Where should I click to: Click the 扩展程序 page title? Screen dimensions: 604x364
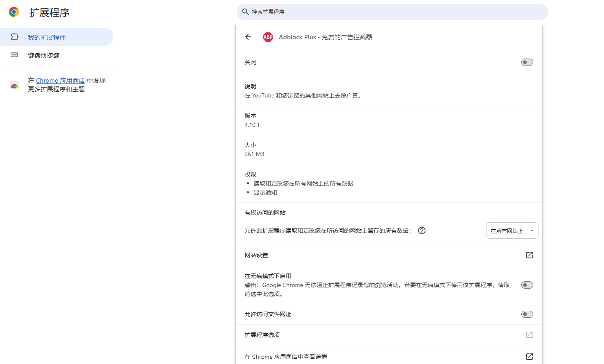(49, 13)
